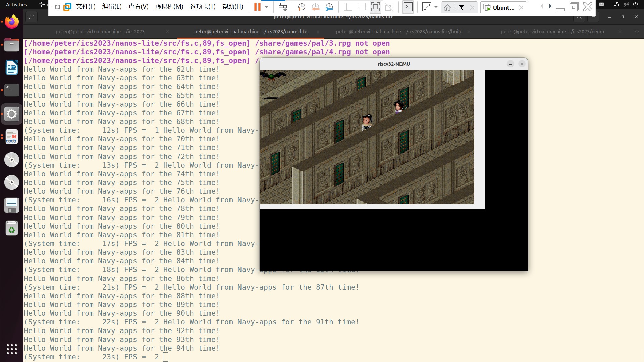The image size is (644, 362).
Task: Open the 虚拟机(M) menu
Action: coord(169,7)
